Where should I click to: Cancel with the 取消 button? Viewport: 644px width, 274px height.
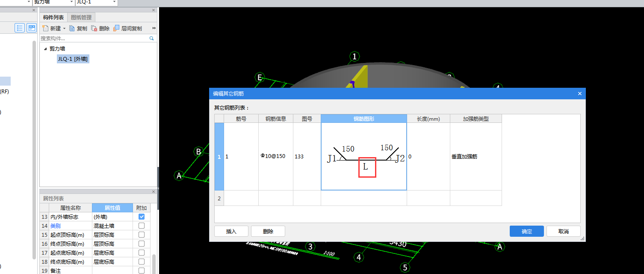tap(564, 231)
